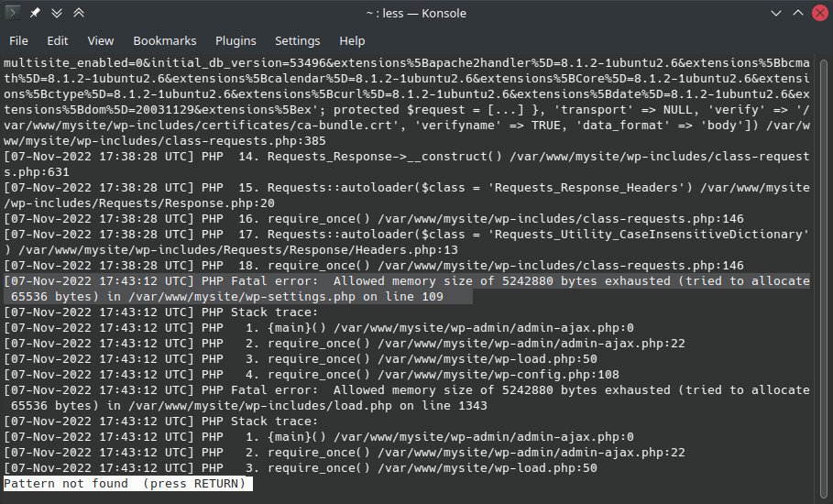Click the 'Pattern not found (press RETURN)' prompt
833x504 pixels.
tap(128, 483)
